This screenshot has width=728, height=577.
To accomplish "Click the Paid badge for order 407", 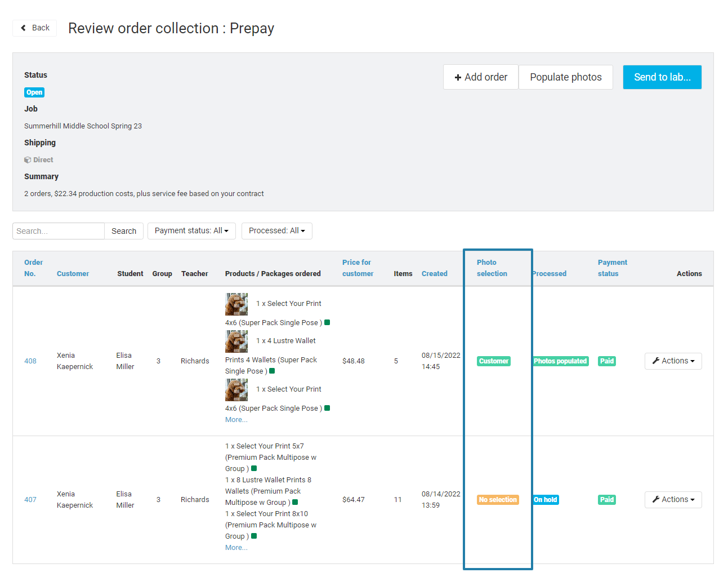I will pos(607,500).
